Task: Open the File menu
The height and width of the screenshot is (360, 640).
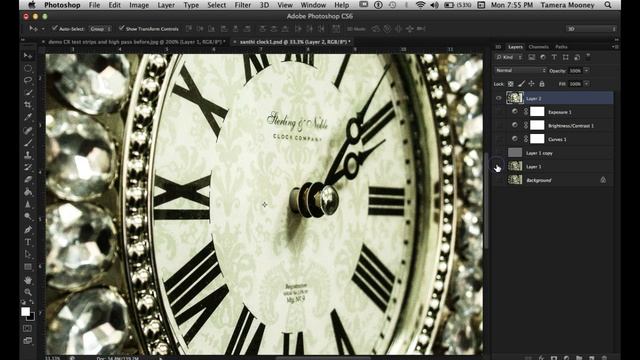Action: click(x=94, y=5)
